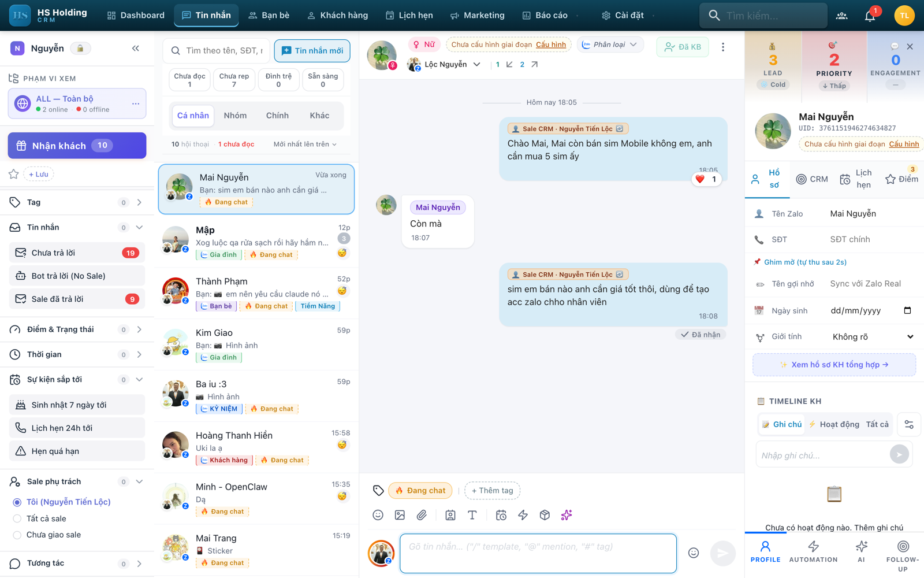The height and width of the screenshot is (578, 924).
Task: Click the Nhận khách button
Action: 77,146
